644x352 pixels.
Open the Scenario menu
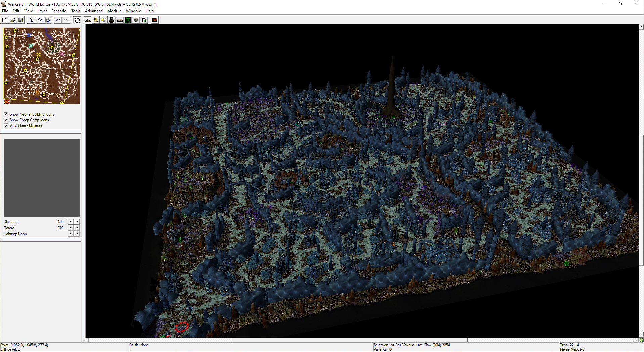tap(59, 11)
